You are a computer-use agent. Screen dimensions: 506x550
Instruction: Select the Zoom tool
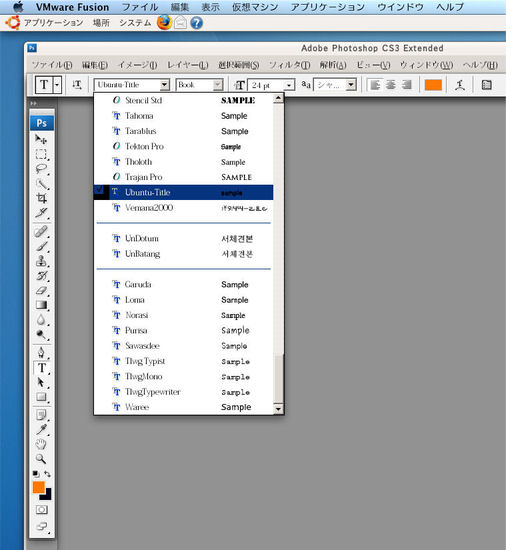[x=41, y=459]
